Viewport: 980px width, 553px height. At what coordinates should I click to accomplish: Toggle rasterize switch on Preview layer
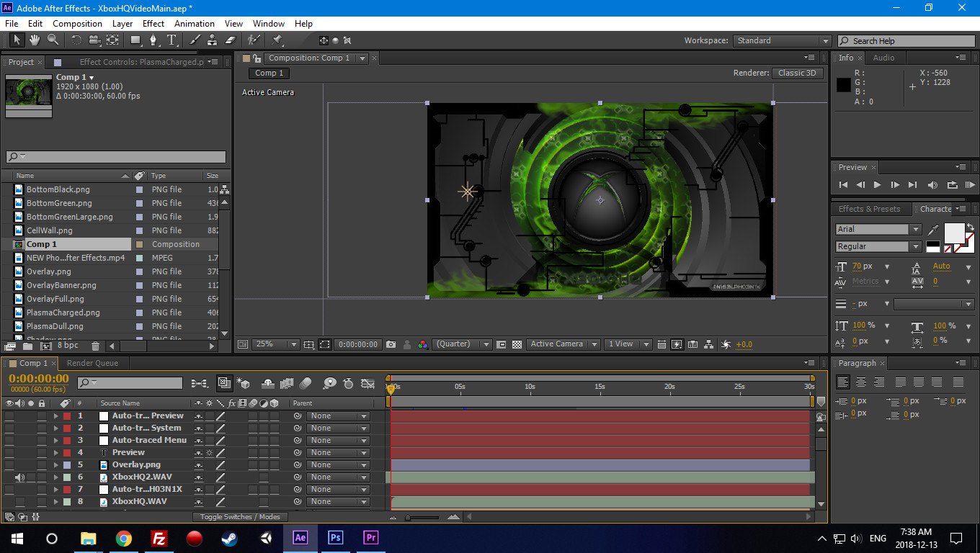coord(209,452)
